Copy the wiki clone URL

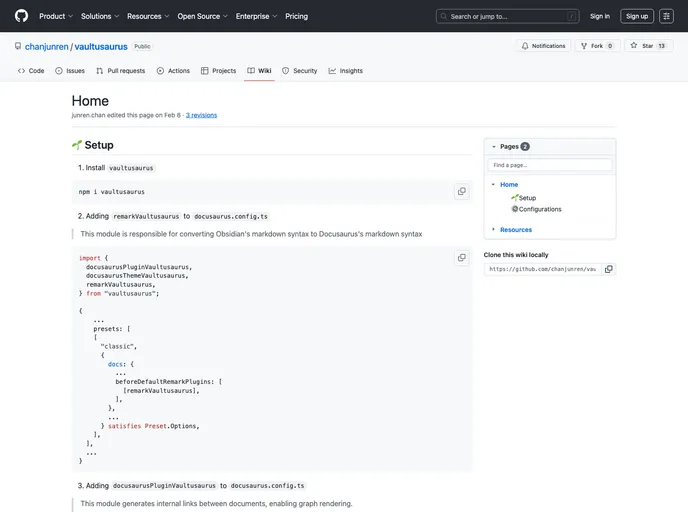pyautogui.click(x=609, y=269)
